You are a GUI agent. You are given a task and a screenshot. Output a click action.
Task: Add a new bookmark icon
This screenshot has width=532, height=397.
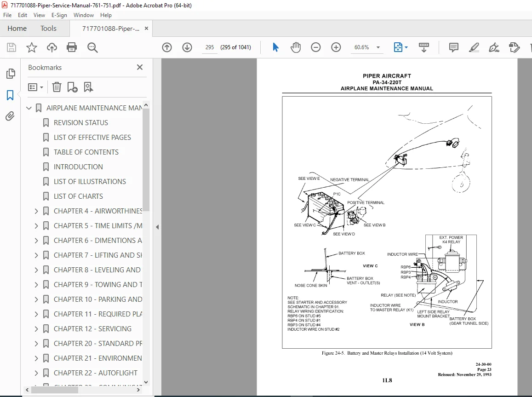tap(72, 87)
